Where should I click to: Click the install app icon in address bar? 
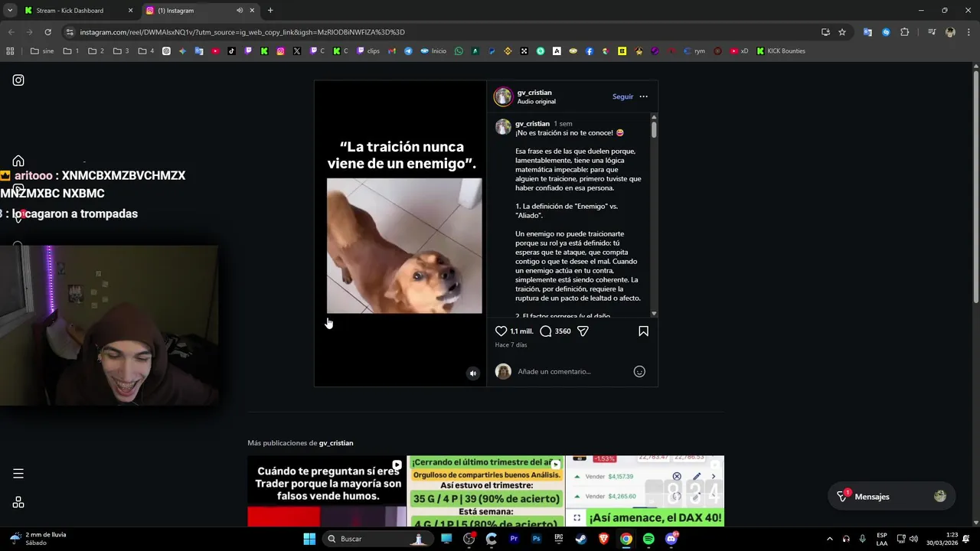825,32
